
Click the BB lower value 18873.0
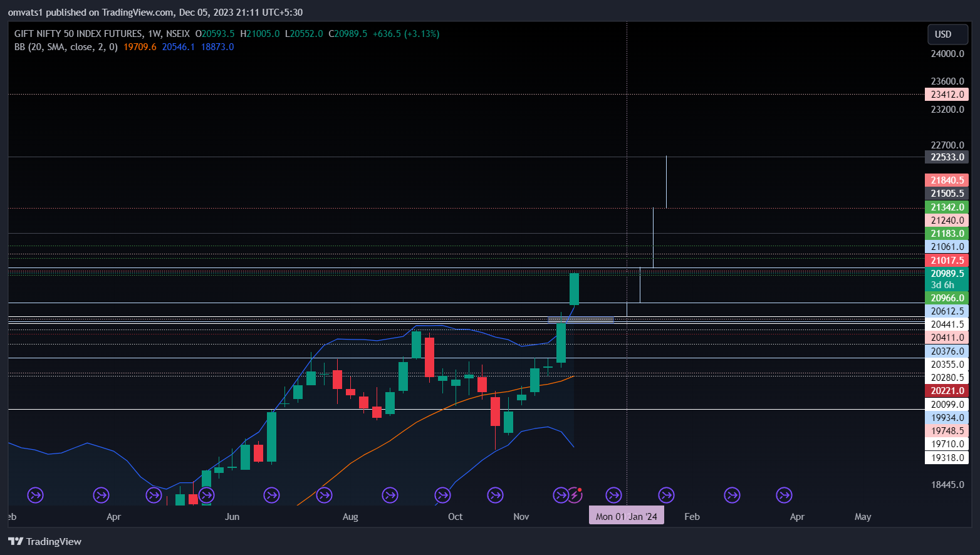[217, 47]
